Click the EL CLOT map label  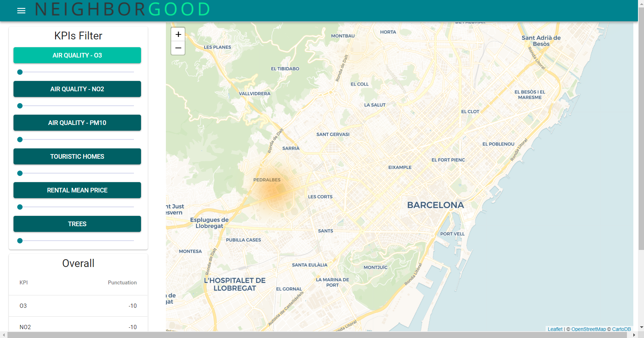[x=470, y=112]
